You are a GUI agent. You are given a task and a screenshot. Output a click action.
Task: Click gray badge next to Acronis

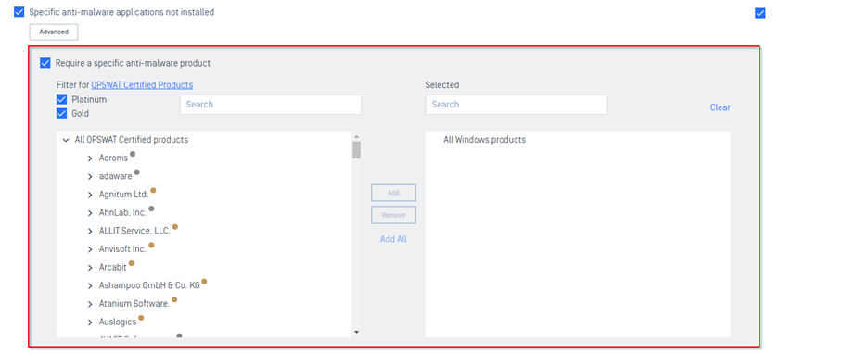click(133, 154)
